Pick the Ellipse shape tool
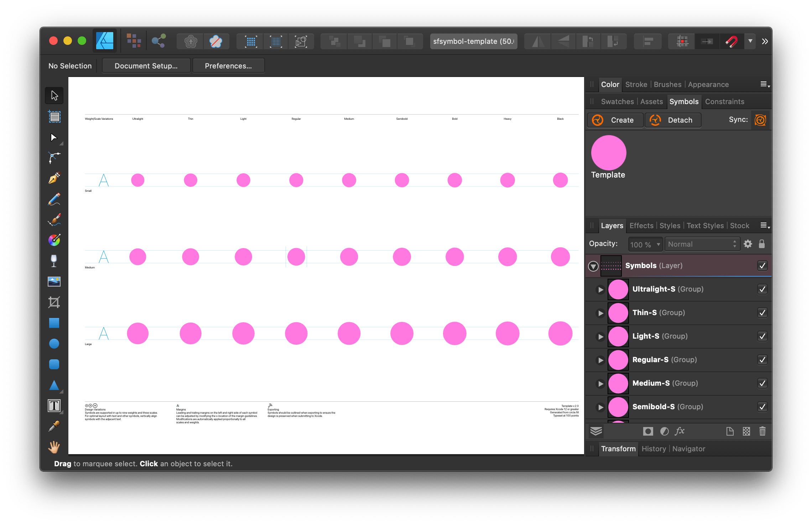Image resolution: width=812 pixels, height=524 pixels. tap(54, 344)
